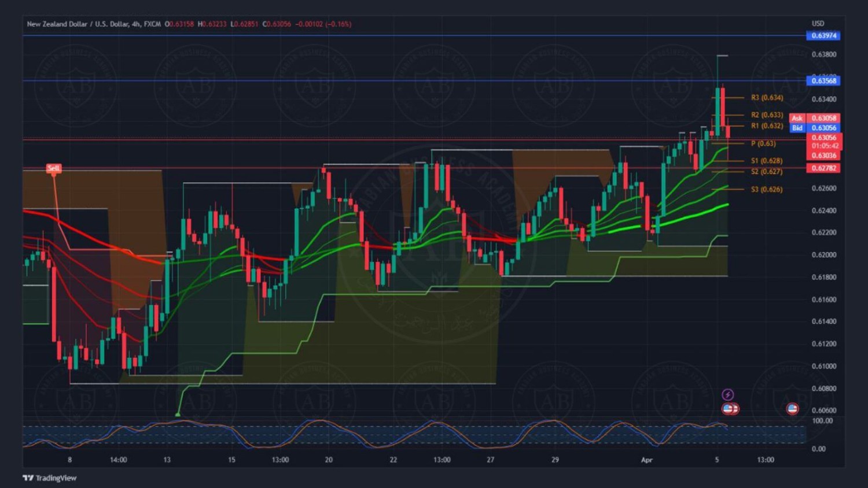868x488 pixels.
Task: Click the green triangle marker above date 13
Action: click(178, 414)
